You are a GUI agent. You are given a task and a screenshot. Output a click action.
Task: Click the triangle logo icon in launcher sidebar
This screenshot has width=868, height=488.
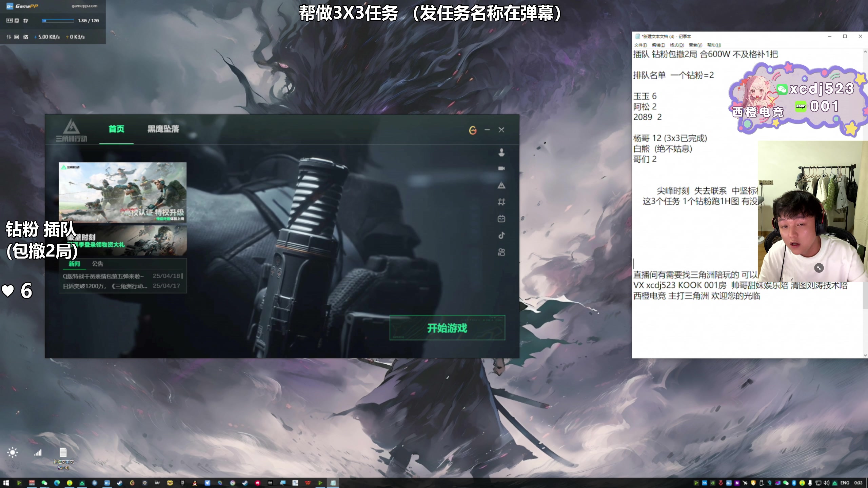tap(501, 185)
